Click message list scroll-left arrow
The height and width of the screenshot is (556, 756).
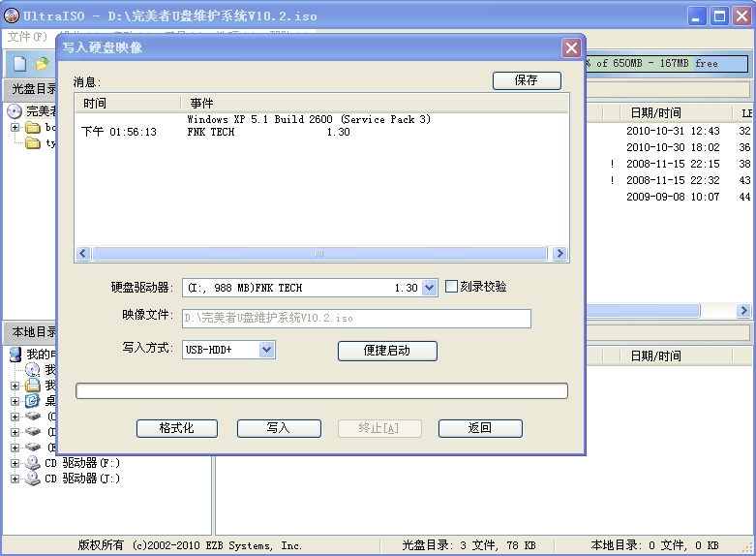83,254
